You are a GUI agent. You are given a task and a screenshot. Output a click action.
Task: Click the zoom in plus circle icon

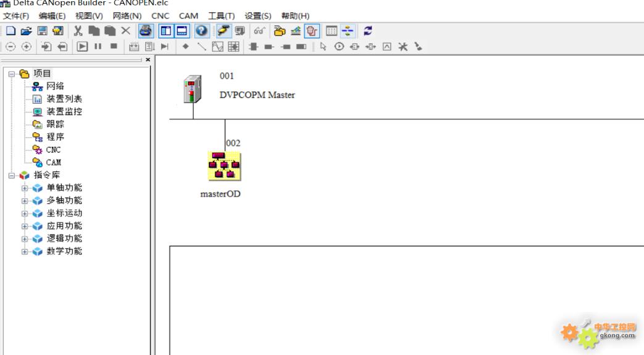pyautogui.click(x=27, y=47)
